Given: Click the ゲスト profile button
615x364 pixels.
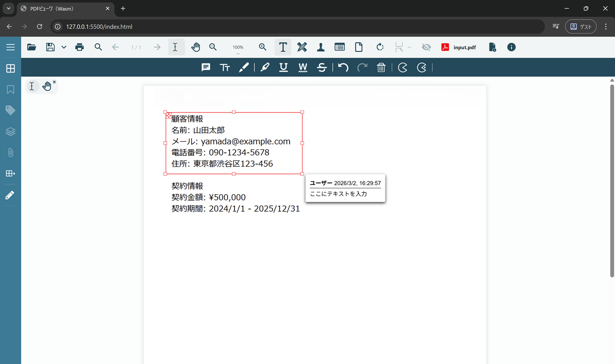Looking at the screenshot, I should (580, 26).
